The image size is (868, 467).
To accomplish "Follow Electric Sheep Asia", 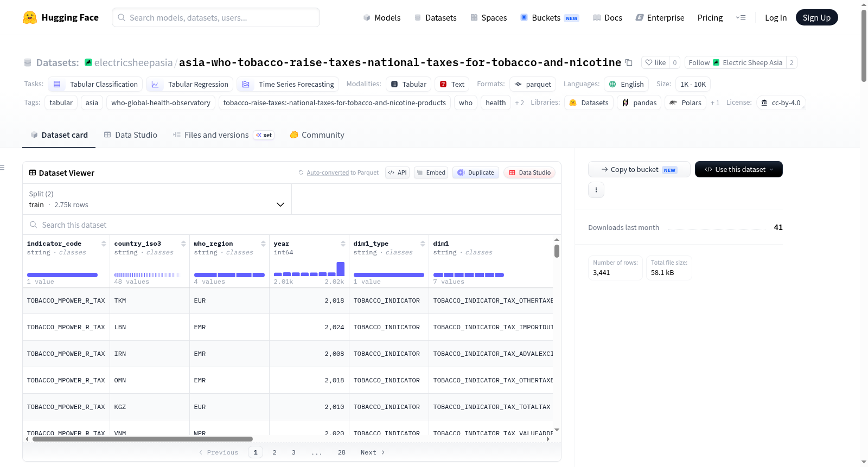I will (x=735, y=62).
